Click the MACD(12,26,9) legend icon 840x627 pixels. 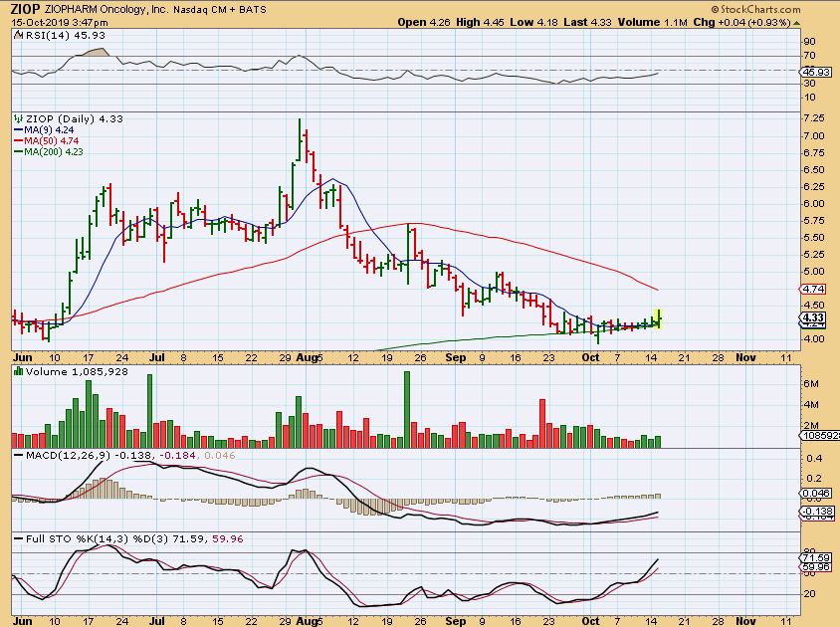coord(17,455)
